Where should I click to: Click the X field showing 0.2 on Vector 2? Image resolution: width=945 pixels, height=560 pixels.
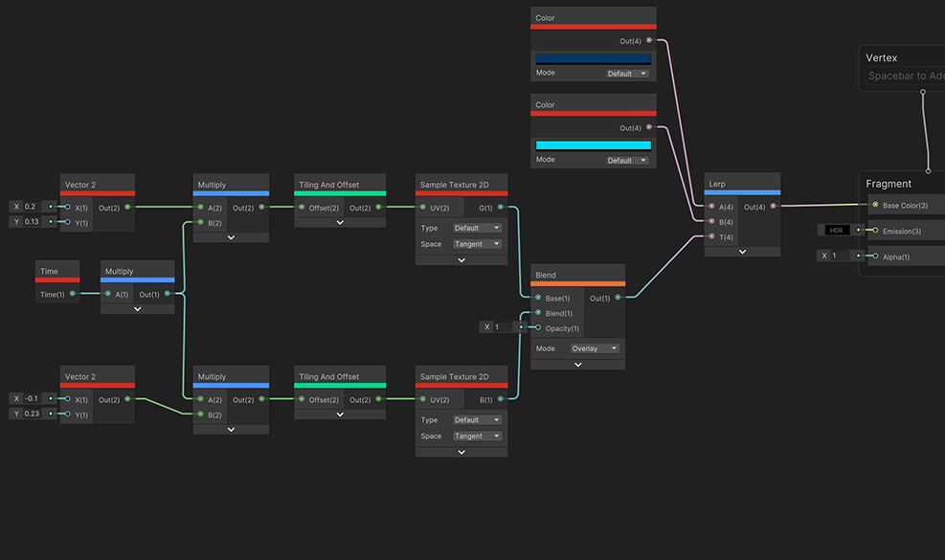(33, 207)
